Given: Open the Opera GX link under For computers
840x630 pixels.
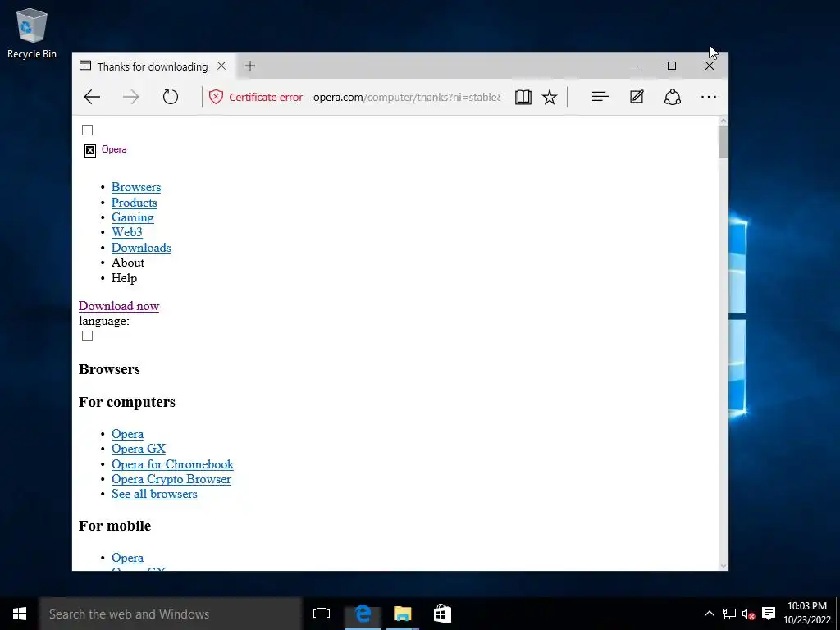Looking at the screenshot, I should click(138, 449).
